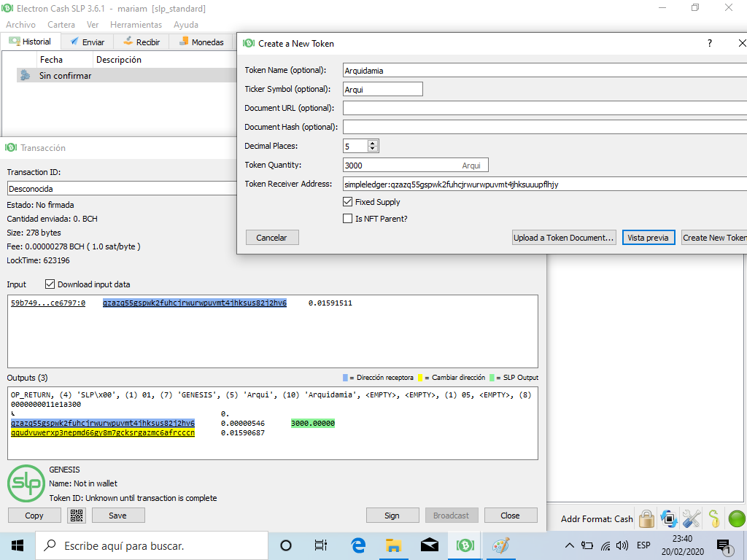The width and height of the screenshot is (747, 560).
Task: Click Electron Cash taskbar icon
Action: click(x=465, y=545)
